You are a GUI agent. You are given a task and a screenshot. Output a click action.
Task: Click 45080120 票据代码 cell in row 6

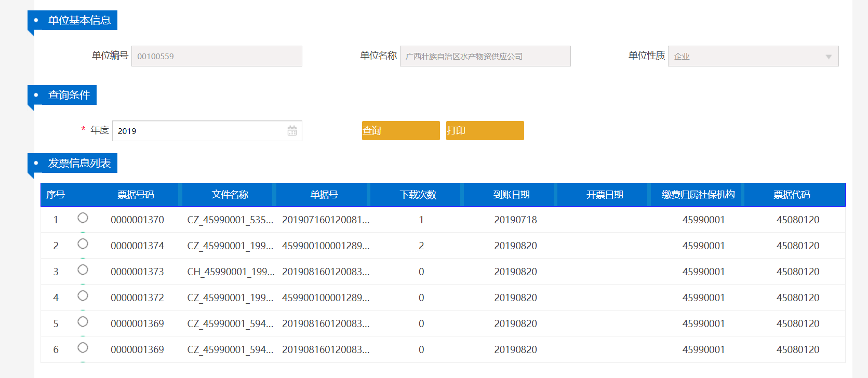(798, 349)
